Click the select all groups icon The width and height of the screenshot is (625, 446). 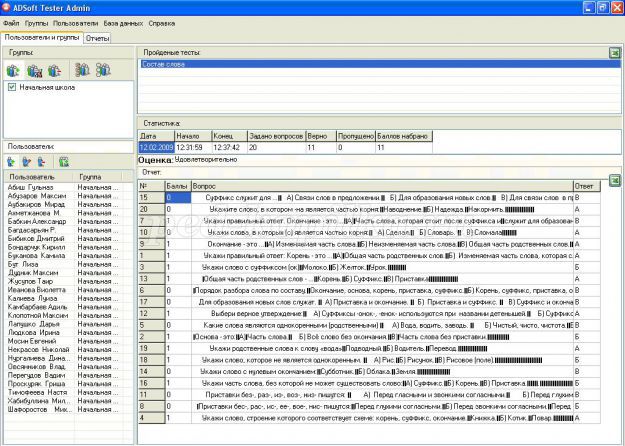click(x=81, y=71)
